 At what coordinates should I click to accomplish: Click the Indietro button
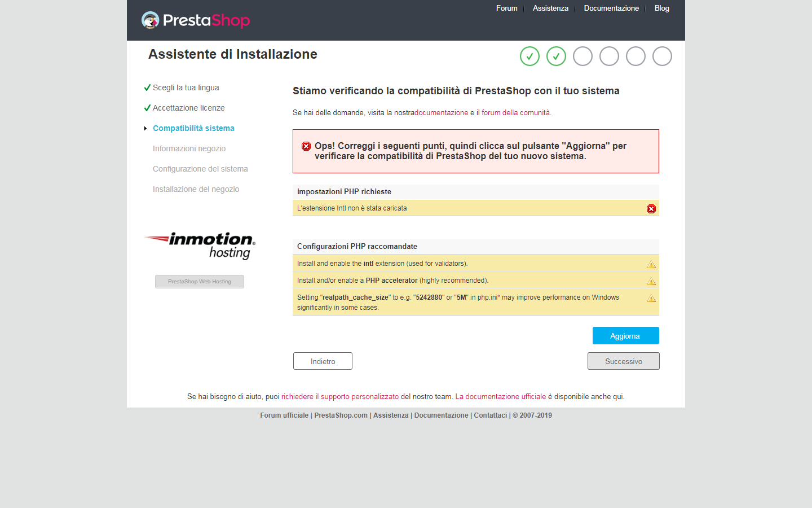point(323,361)
